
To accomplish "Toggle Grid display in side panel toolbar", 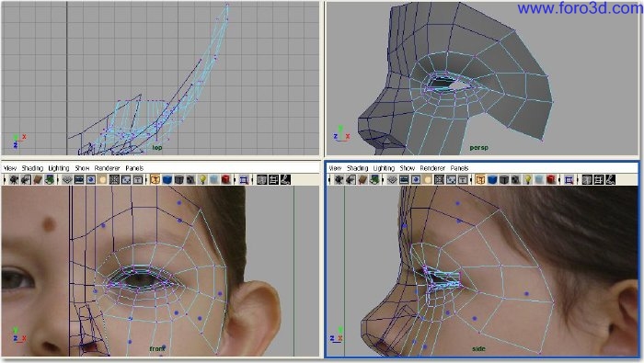I will (392, 179).
